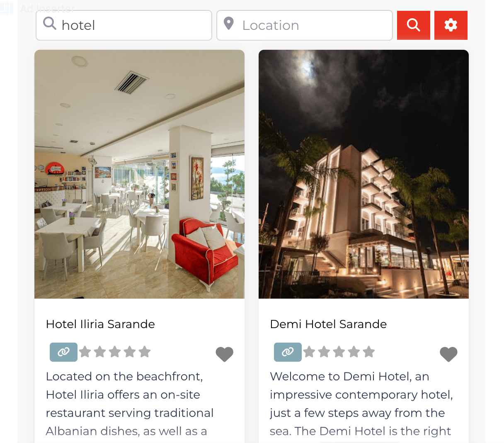Open the Hotel Iliria Sarande title link
Image resolution: width=504 pixels, height=443 pixels.
pos(100,324)
